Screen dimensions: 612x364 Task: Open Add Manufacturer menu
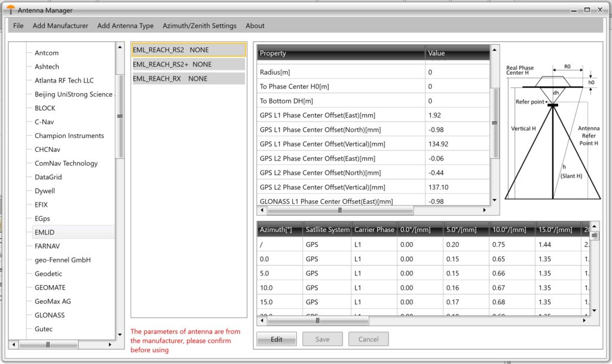tap(60, 26)
